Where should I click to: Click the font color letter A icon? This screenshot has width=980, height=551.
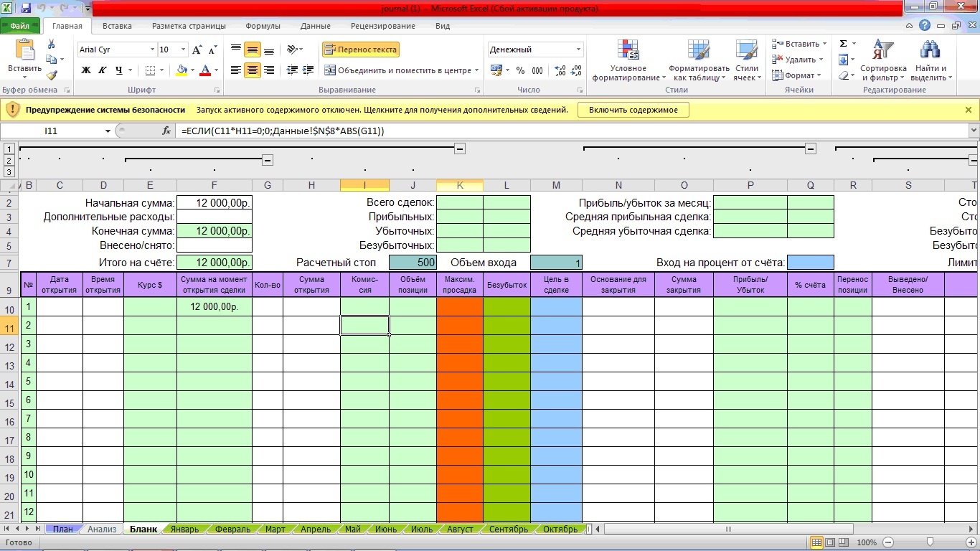coord(205,70)
